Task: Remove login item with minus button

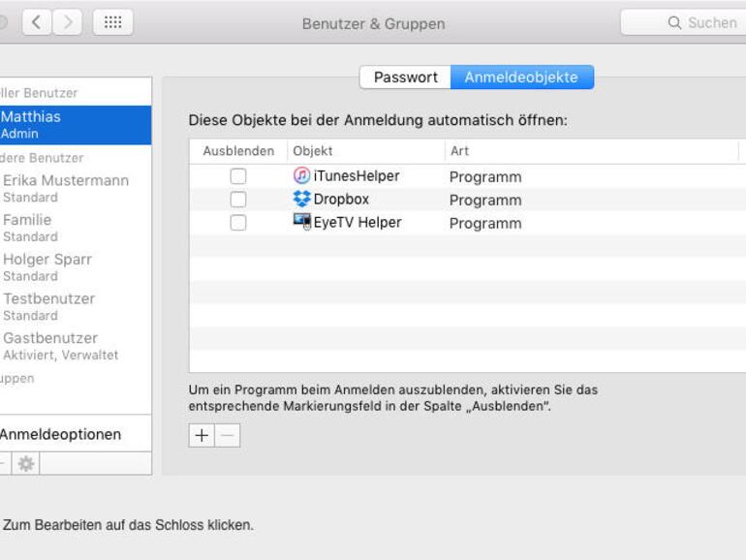Action: 228,436
